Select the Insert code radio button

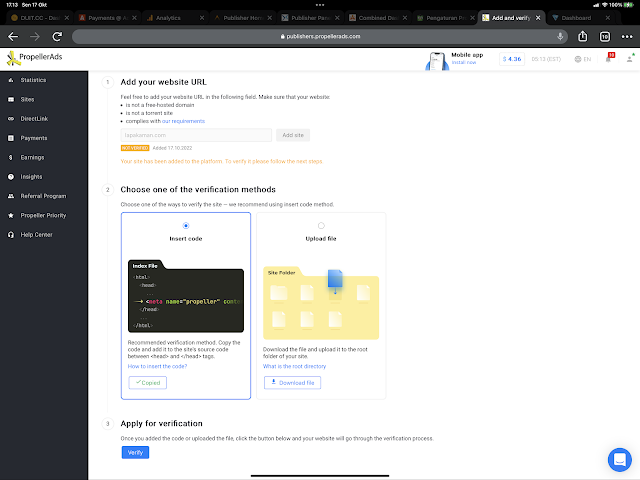[186, 226]
